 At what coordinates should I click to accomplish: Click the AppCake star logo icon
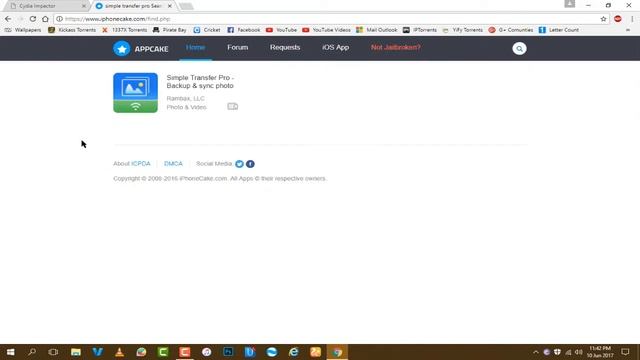122,49
